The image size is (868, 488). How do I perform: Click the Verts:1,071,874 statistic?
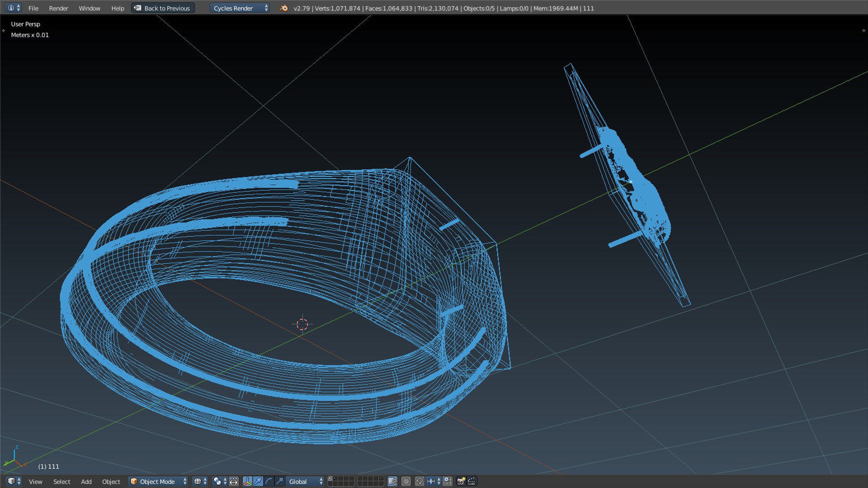coord(337,8)
